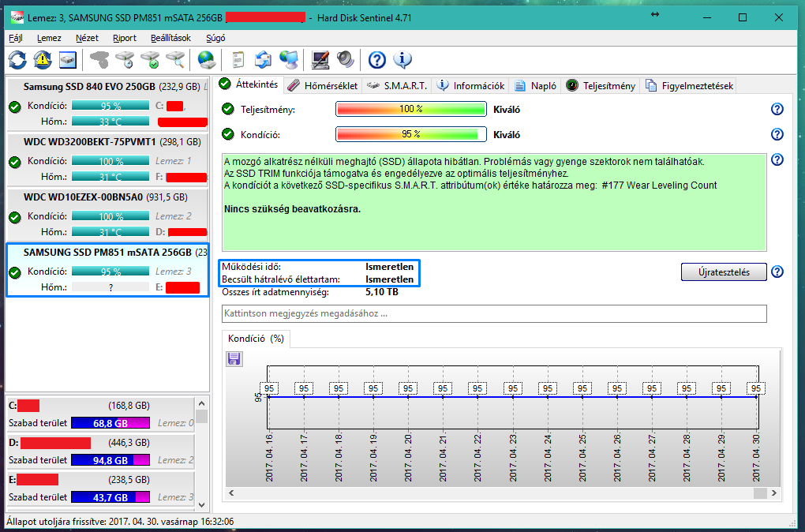Open the Információk tab
The image size is (805, 532).
tap(471, 86)
